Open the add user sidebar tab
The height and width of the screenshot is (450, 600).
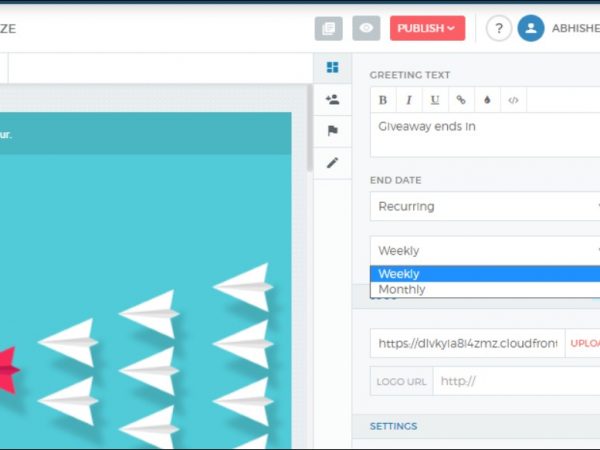pyautogui.click(x=332, y=99)
